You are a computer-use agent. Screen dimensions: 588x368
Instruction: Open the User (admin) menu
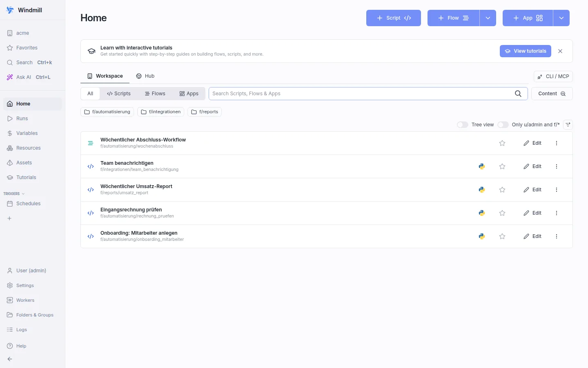click(33, 271)
